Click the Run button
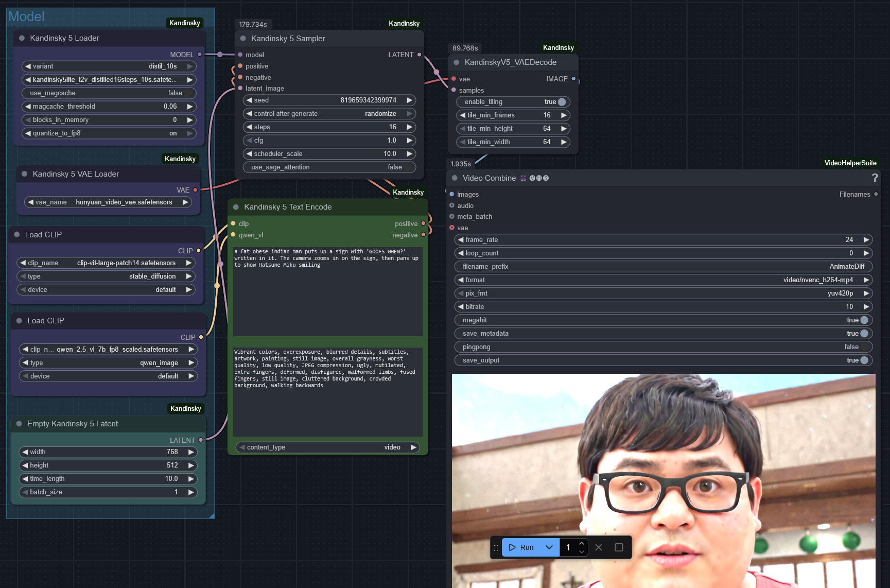The width and height of the screenshot is (890, 588). point(521,547)
